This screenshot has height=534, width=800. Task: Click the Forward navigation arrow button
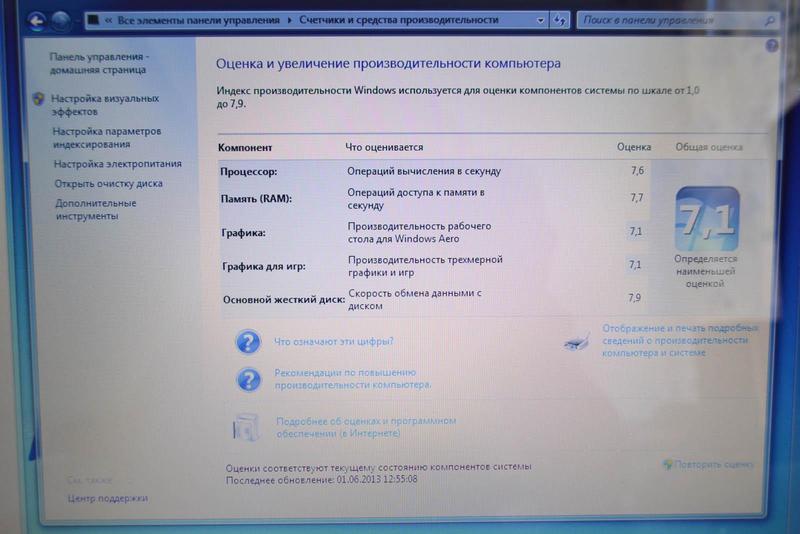tap(63, 18)
